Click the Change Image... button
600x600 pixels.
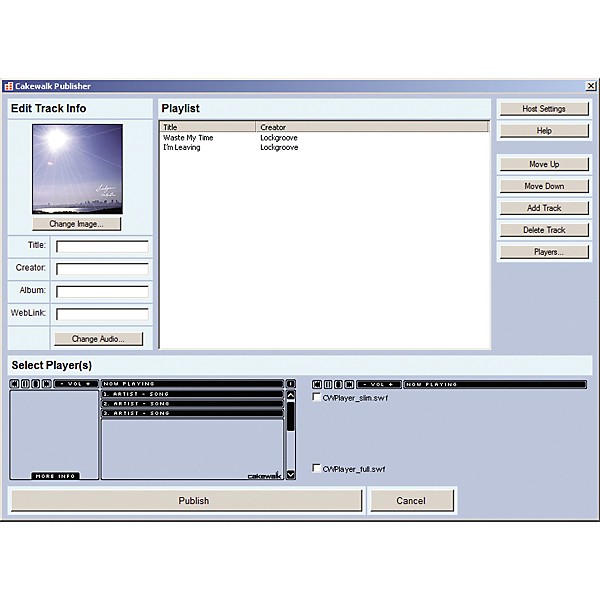(77, 224)
